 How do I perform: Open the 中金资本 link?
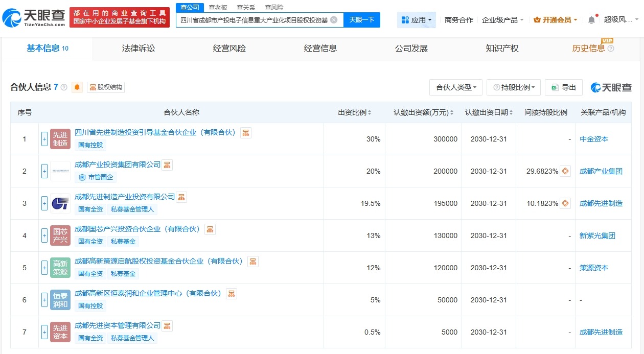pos(594,138)
